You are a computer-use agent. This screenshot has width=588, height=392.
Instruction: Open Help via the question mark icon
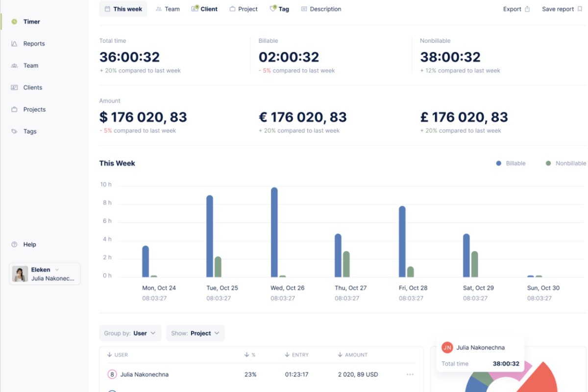click(15, 244)
